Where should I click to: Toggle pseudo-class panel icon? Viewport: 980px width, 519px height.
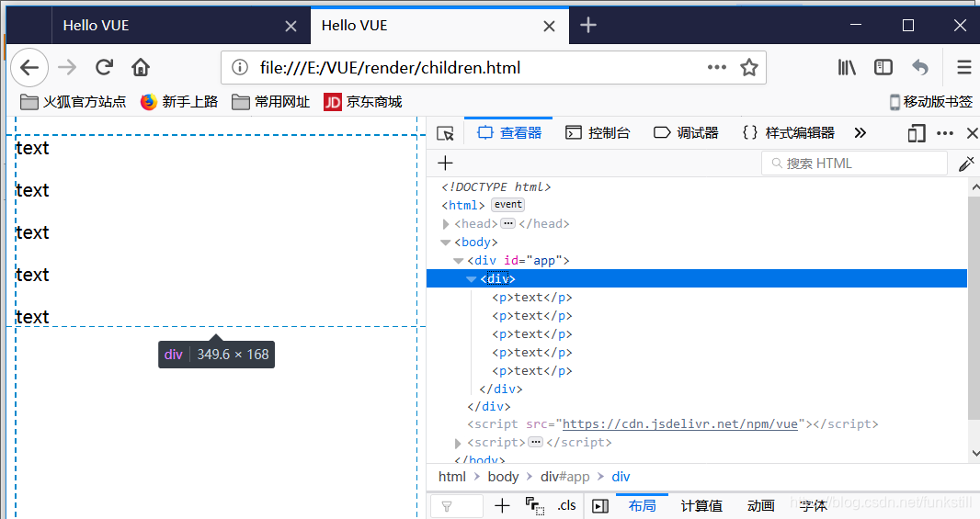point(534,506)
